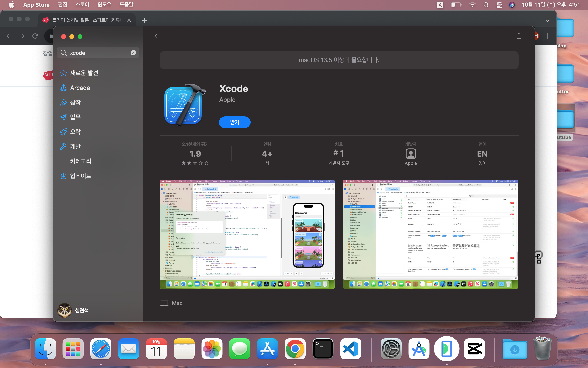Open Control Center in the menu bar
Viewport: 588px width, 368px height.
(x=499, y=5)
